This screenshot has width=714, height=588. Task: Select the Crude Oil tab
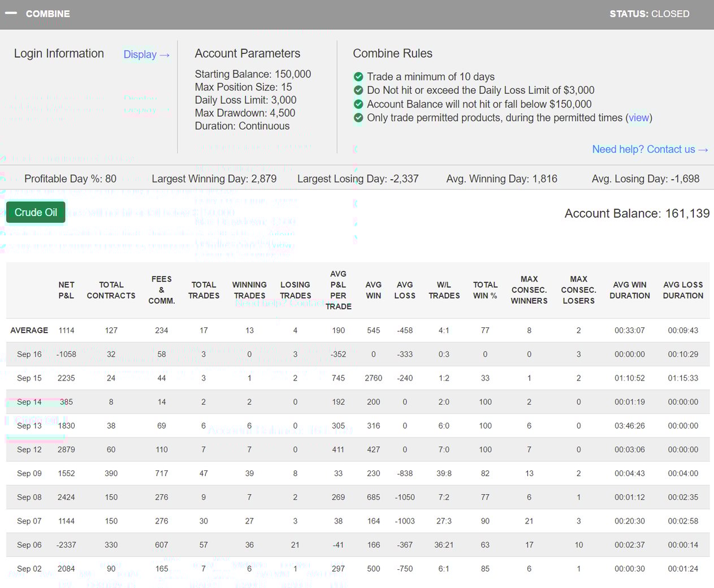pyautogui.click(x=35, y=212)
